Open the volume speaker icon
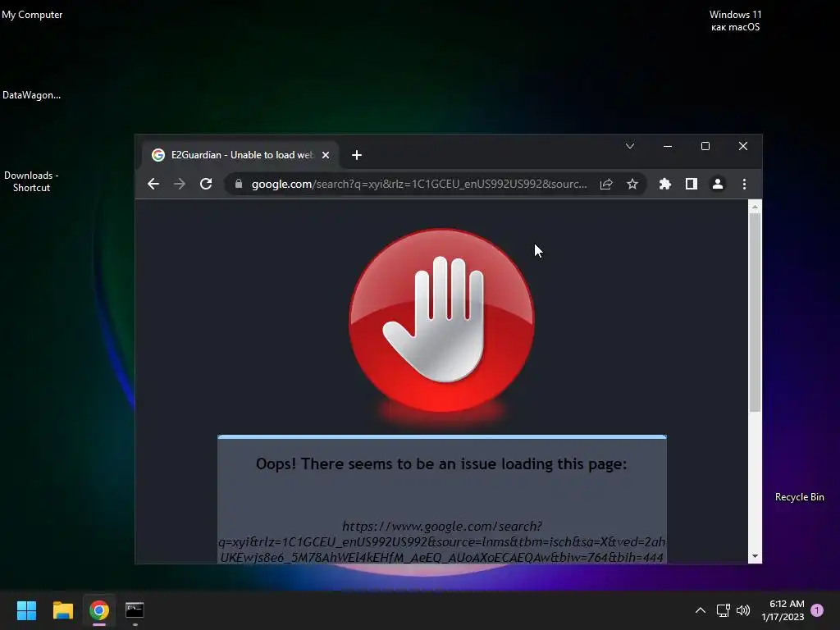 (743, 610)
